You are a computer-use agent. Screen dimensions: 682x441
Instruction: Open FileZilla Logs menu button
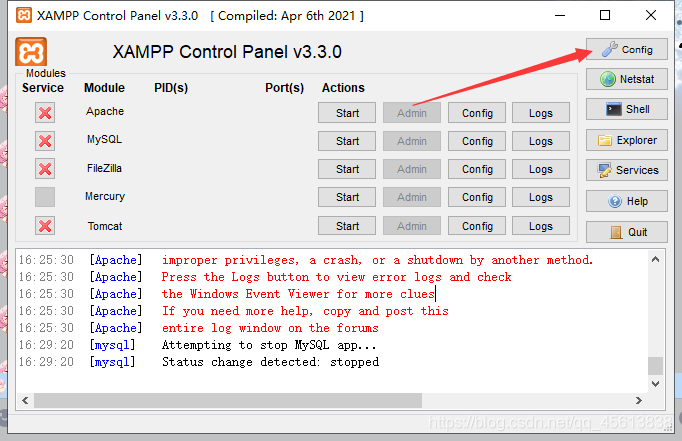coord(541,169)
